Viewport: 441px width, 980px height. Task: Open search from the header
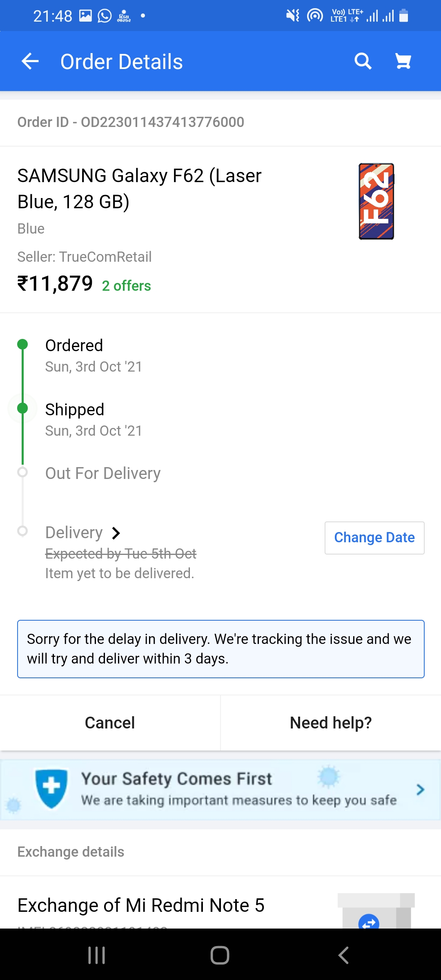(x=363, y=62)
